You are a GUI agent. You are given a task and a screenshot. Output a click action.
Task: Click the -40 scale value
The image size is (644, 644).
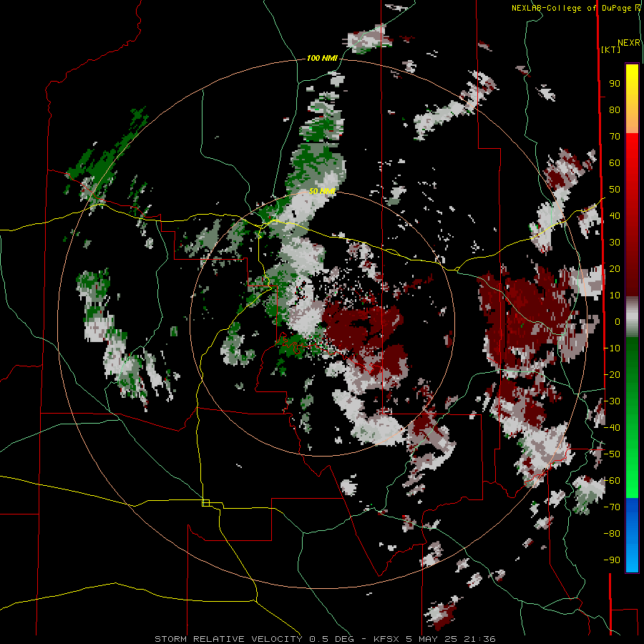[612, 428]
